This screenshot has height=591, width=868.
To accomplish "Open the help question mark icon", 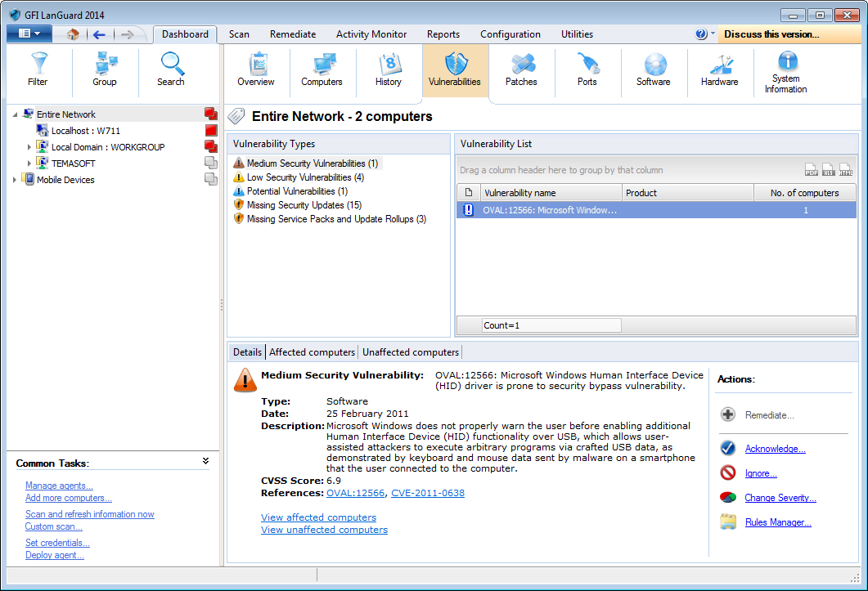I will (x=701, y=34).
